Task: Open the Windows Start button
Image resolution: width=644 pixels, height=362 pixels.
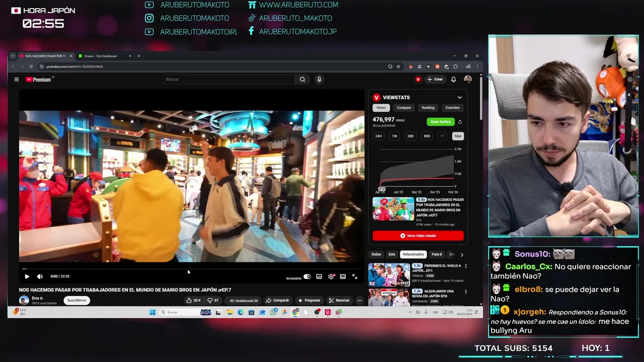Action: pyautogui.click(x=152, y=312)
